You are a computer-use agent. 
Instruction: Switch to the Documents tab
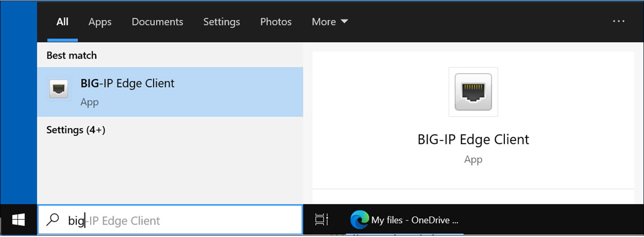coord(157,22)
